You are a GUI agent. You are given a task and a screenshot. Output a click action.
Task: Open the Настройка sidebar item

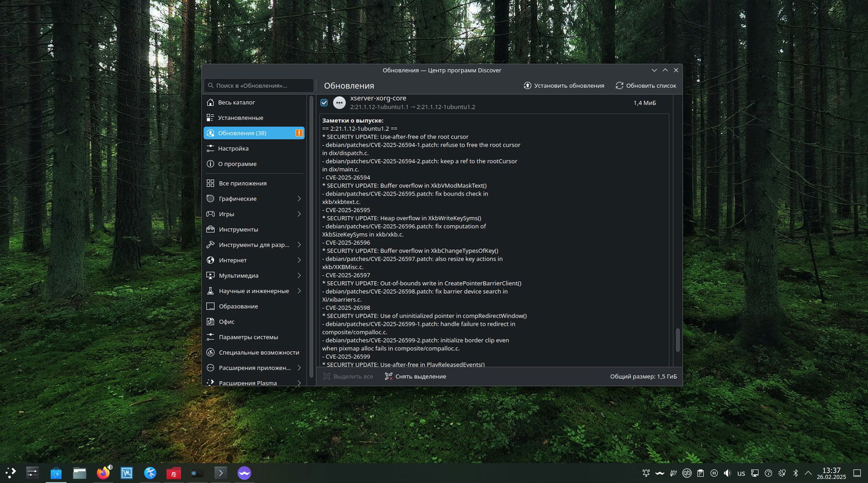pos(254,149)
